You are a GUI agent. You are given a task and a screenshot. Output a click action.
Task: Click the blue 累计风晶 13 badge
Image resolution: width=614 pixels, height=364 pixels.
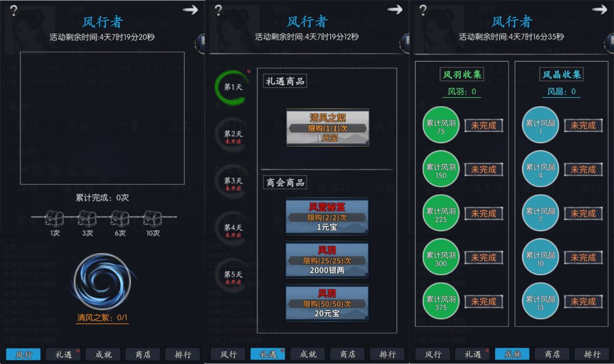[541, 301]
